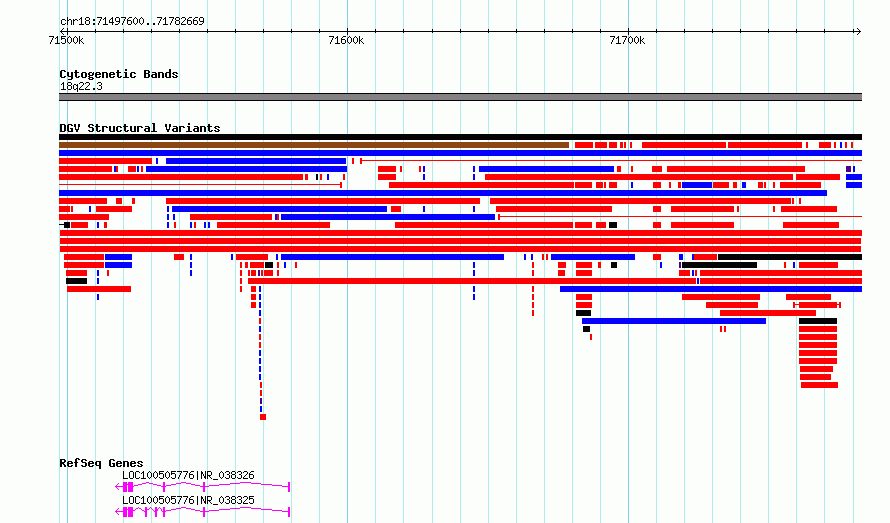Click the 71700k ruler label
This screenshot has height=523, width=890.
click(627, 40)
